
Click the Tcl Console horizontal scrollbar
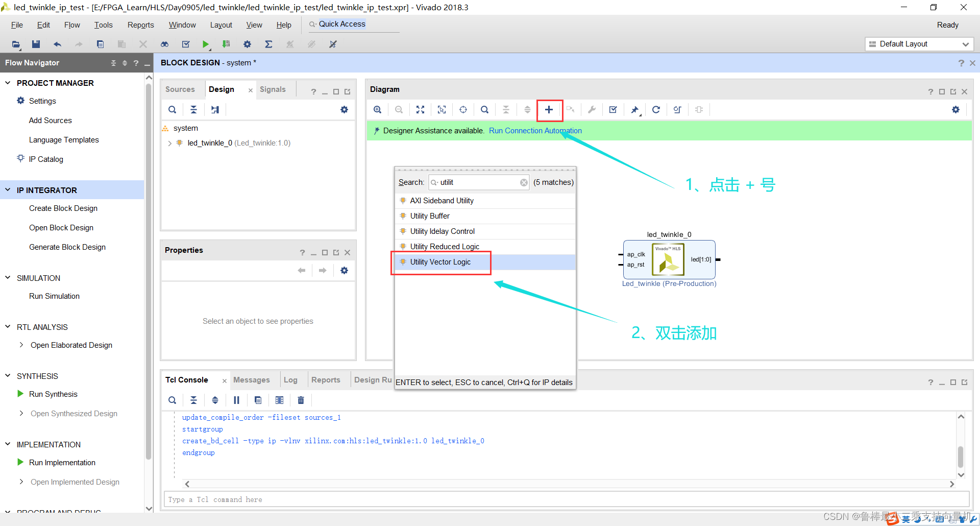tap(569, 484)
